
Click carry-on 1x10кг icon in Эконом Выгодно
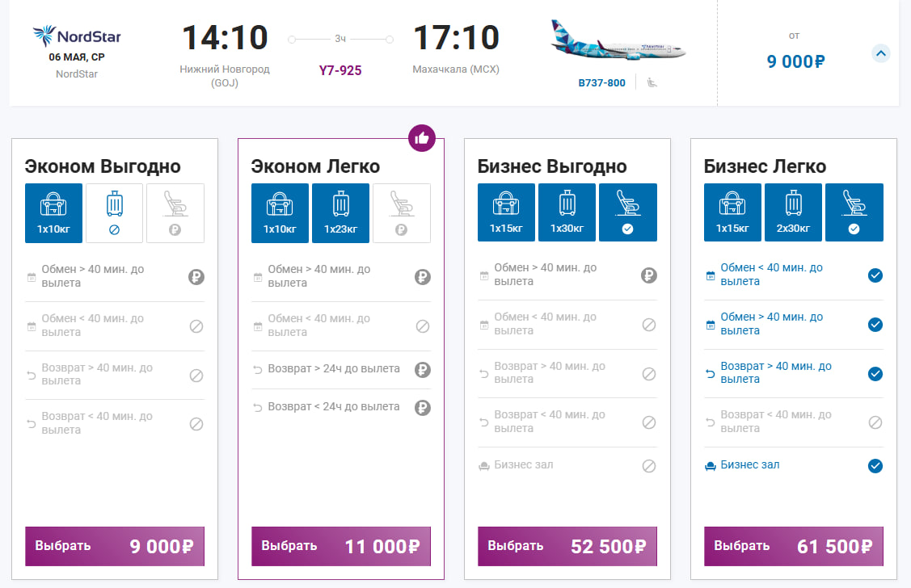tap(53, 212)
